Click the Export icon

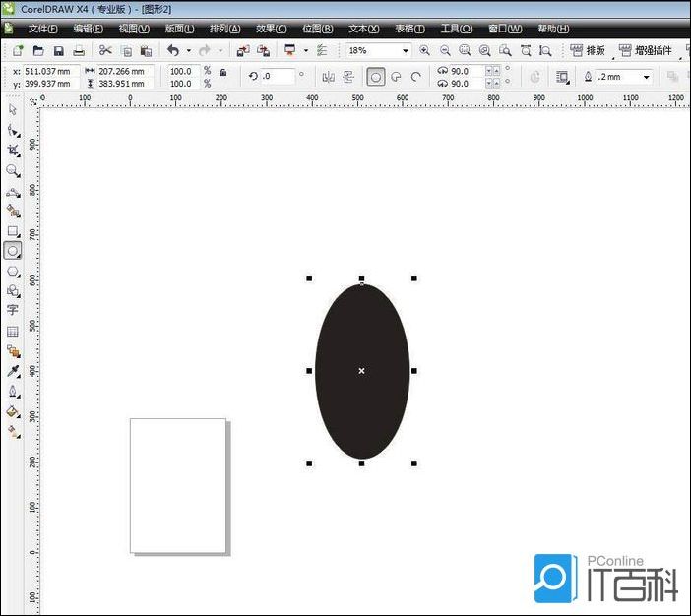point(263,50)
